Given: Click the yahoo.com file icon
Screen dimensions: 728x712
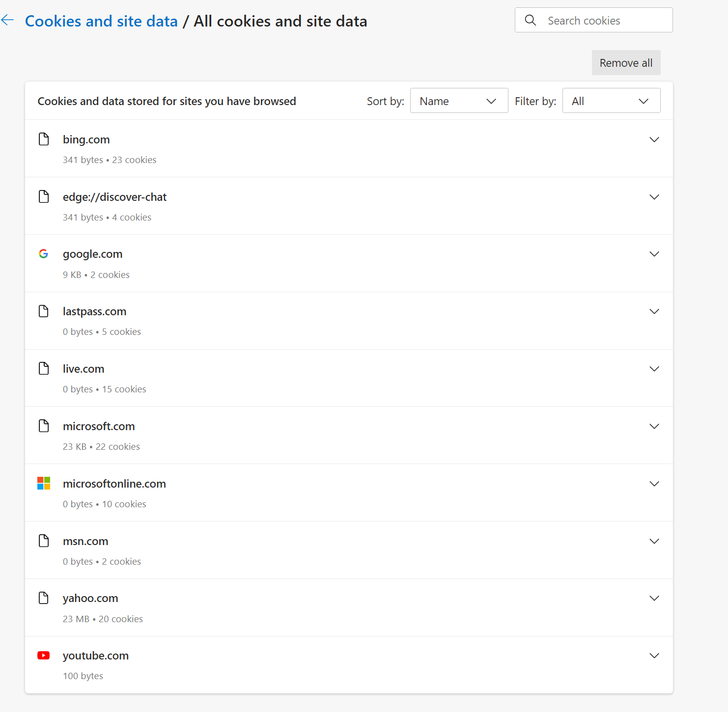Looking at the screenshot, I should (44, 598).
